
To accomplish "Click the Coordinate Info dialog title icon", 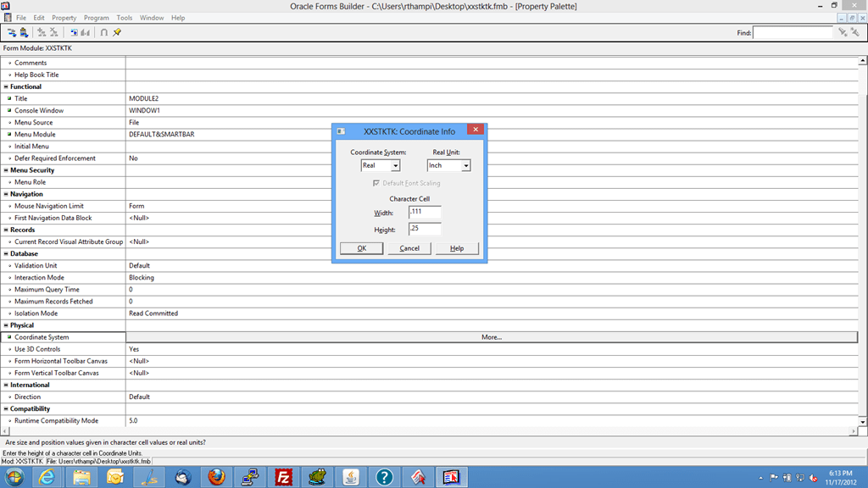I will coord(341,131).
